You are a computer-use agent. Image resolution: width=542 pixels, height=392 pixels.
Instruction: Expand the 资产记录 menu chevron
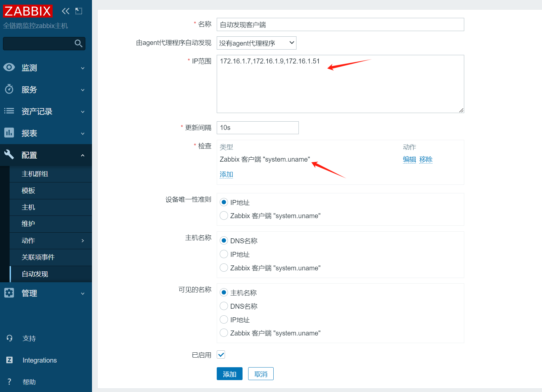point(83,112)
